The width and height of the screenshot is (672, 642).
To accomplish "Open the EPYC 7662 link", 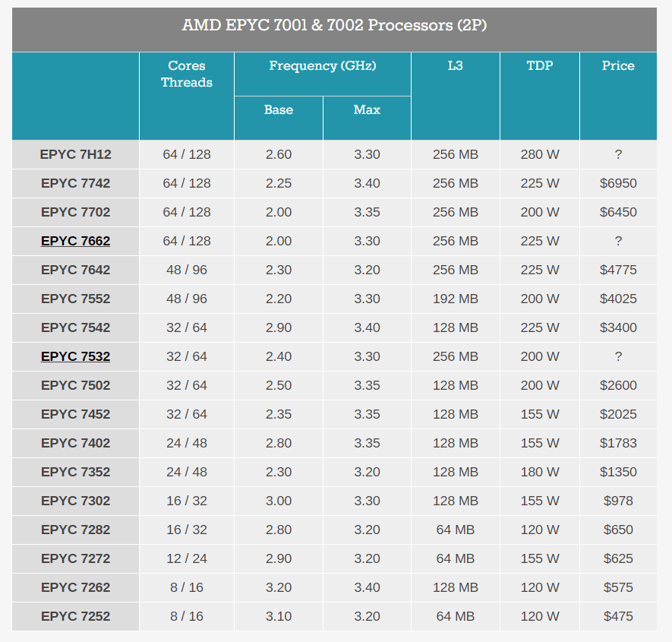I will click(x=75, y=241).
